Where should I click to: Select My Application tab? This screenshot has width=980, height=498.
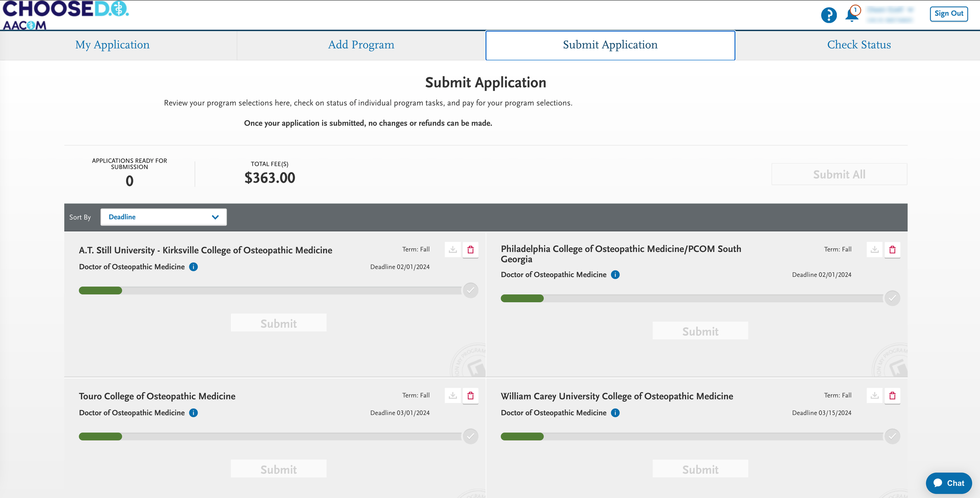(x=112, y=45)
